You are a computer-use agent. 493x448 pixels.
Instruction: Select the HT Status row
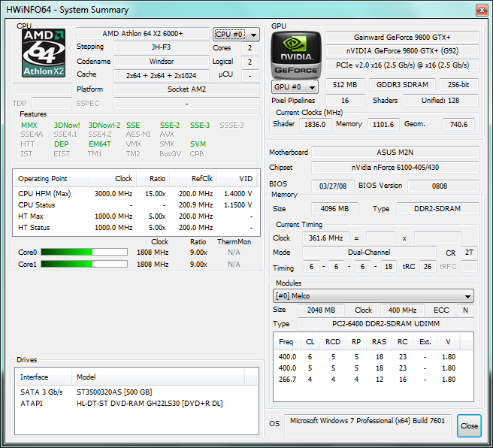pyautogui.click(x=136, y=228)
